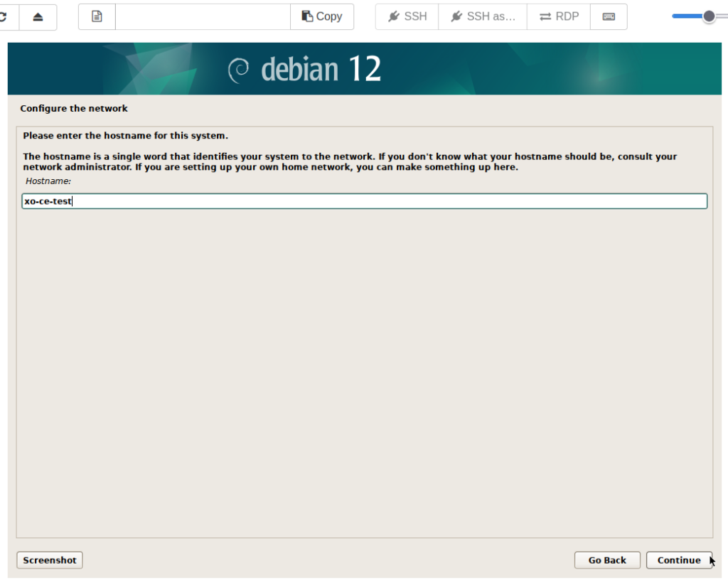The image size is (728, 585).
Task: Focus the clipboard text box beside Copy
Action: coord(203,16)
